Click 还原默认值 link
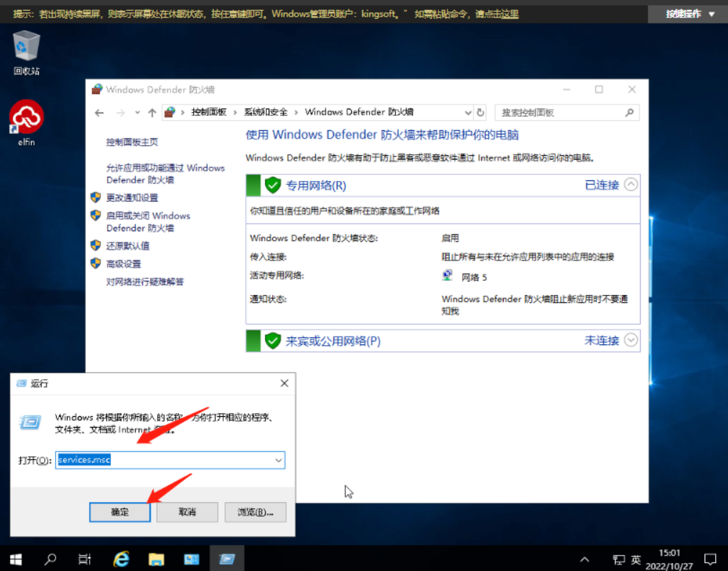Image resolution: width=728 pixels, height=571 pixels. (x=127, y=246)
